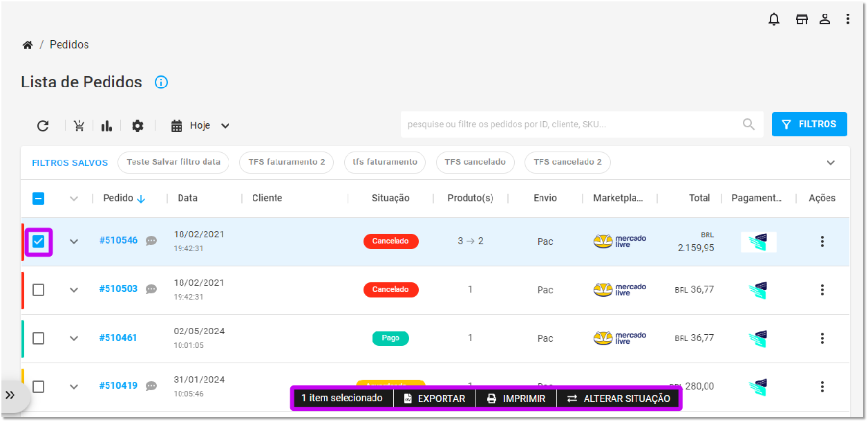Image resolution: width=868 pixels, height=422 pixels.
Task: Open the actions menu for order #510503
Action: click(x=822, y=290)
